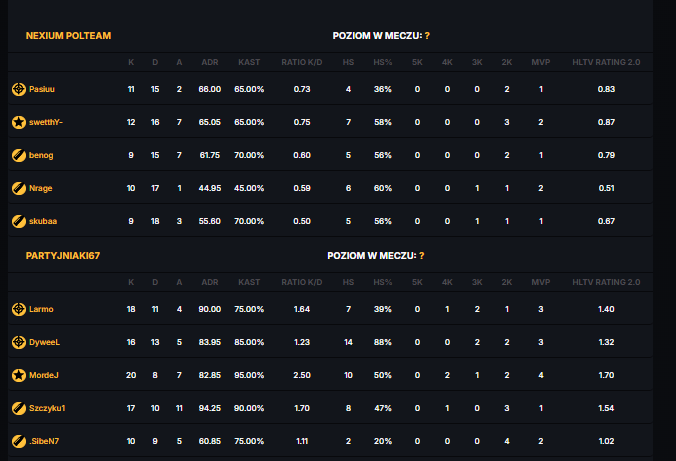Screen dimensions: 676x461
Task: Click the ADR header in PARTYJNIAKI67 table
Action: [x=210, y=282]
